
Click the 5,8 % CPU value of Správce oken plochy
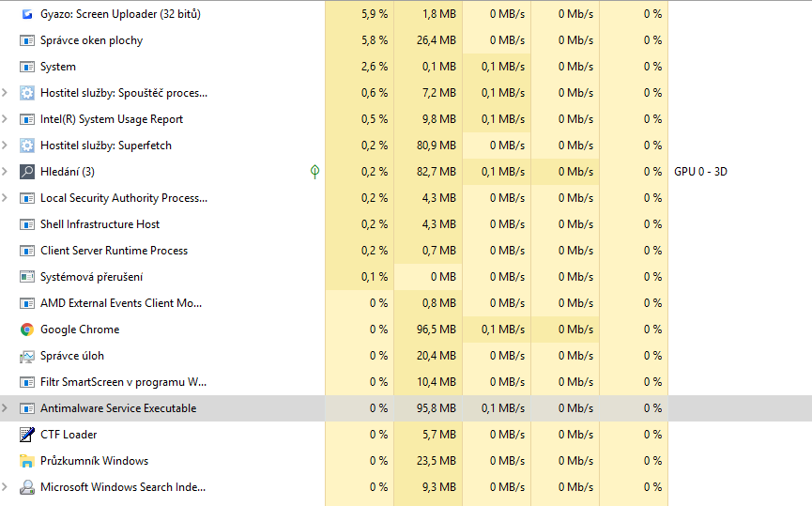375,40
